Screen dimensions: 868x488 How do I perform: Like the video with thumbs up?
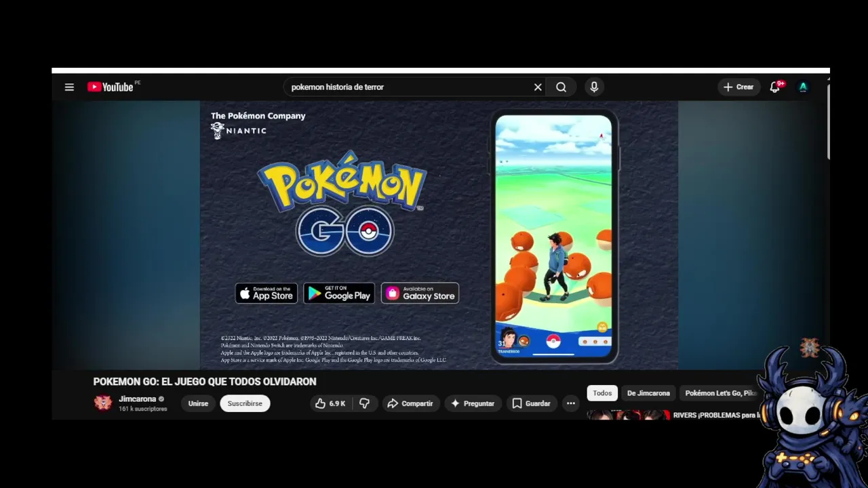[x=330, y=403]
